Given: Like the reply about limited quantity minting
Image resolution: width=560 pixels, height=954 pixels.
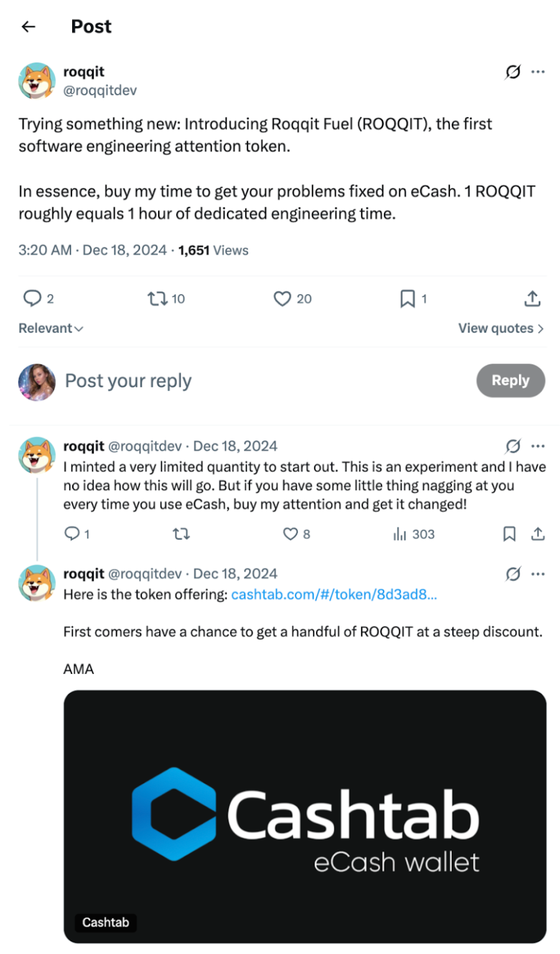Looking at the screenshot, I should (x=289, y=534).
